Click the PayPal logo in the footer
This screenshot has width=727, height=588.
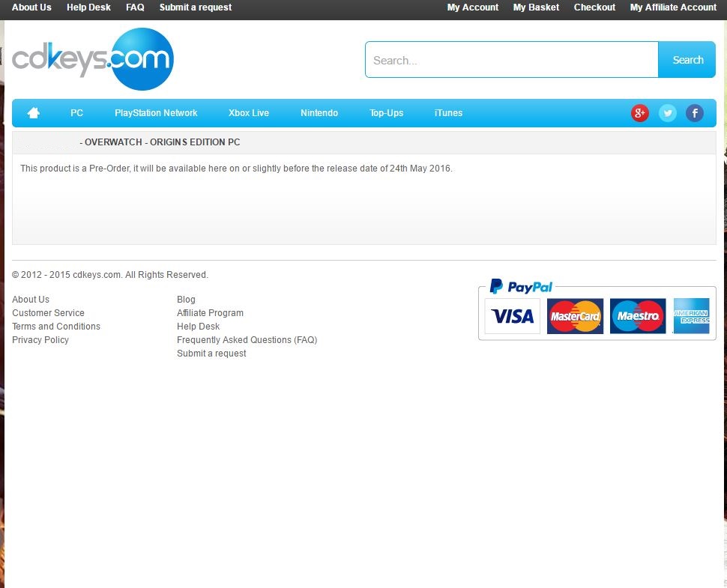click(x=521, y=287)
